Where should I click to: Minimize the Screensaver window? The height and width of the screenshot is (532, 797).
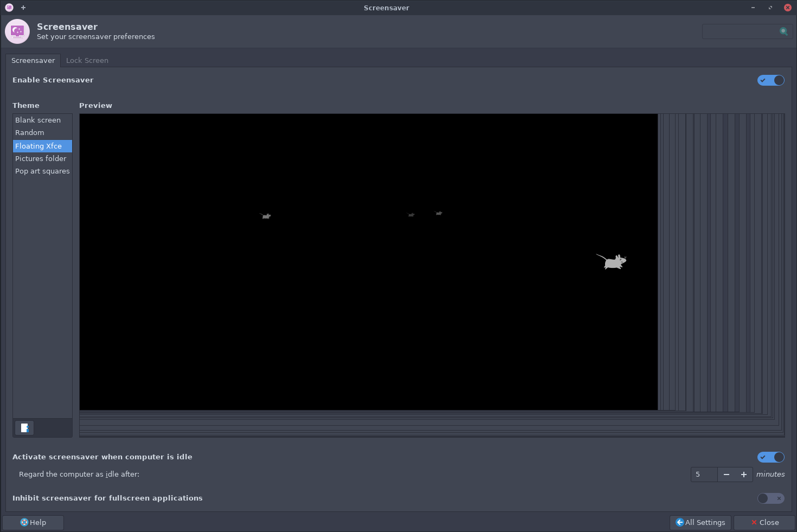click(753, 8)
